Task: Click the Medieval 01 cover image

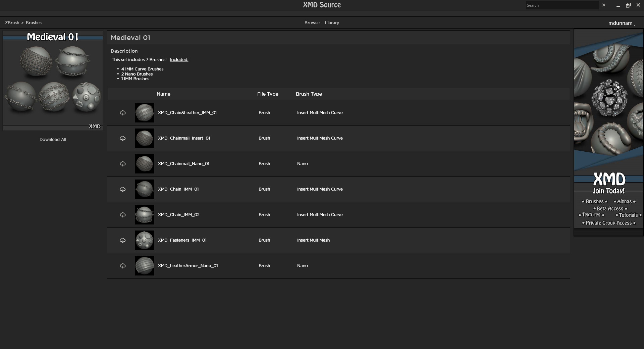Action: coord(53,81)
